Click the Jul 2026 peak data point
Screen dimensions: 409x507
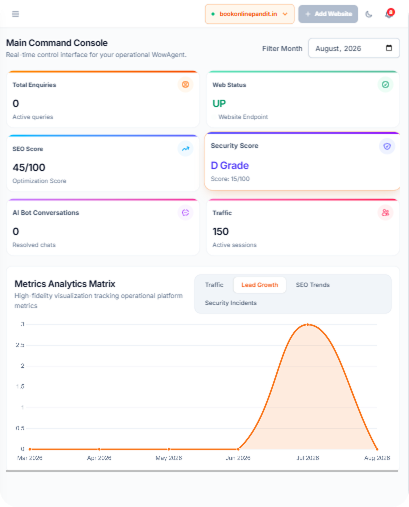[x=308, y=324]
